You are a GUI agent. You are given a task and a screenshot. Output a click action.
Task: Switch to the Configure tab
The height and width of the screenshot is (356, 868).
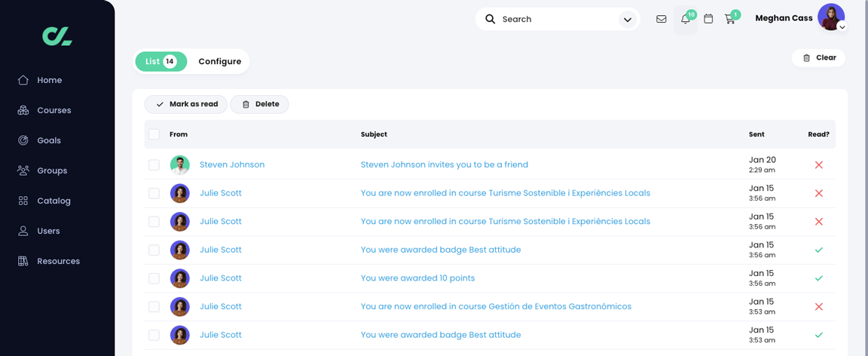[220, 62]
